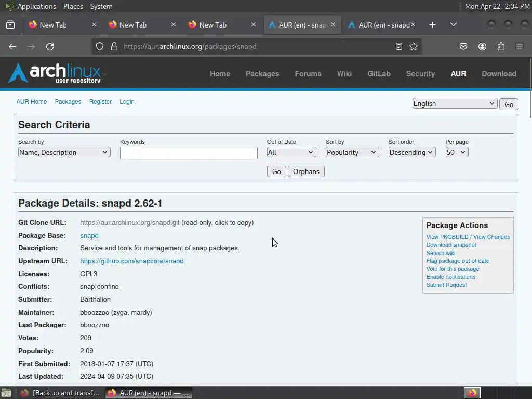Open the Out of Date dropdown
The width and height of the screenshot is (532, 399).
(291, 152)
